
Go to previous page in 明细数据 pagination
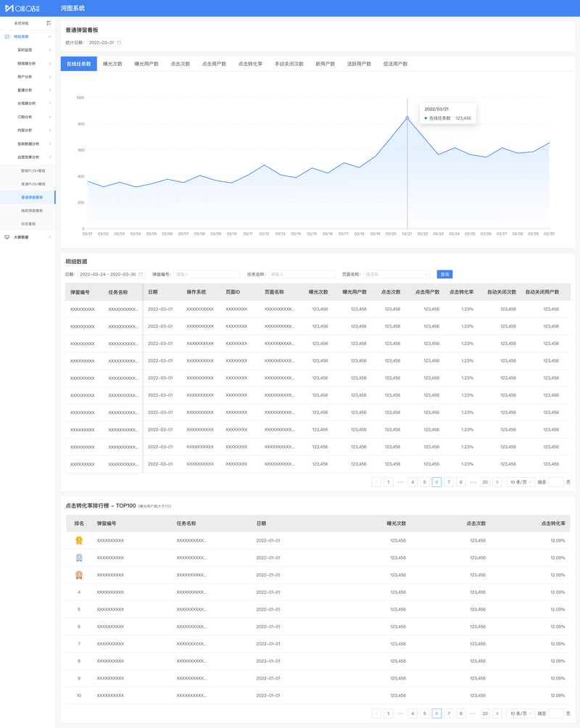click(376, 482)
